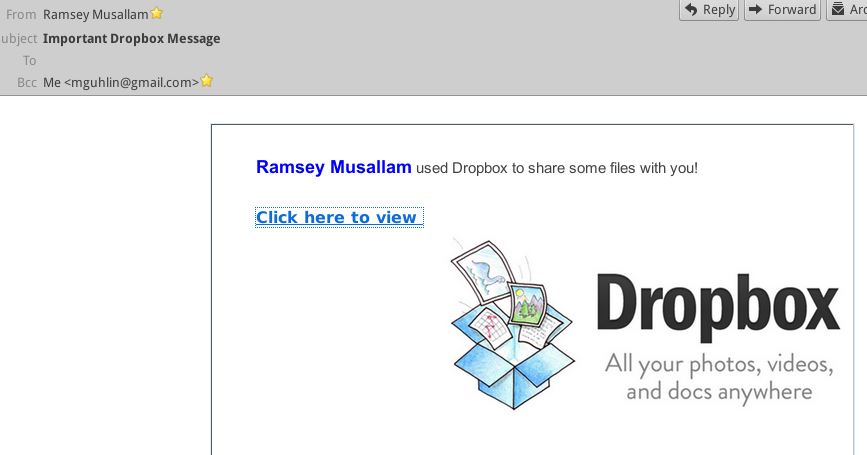Select the Bcc recipient Me <mguhlin@gmail.com>
Screen dimensions: 867x455
120,83
